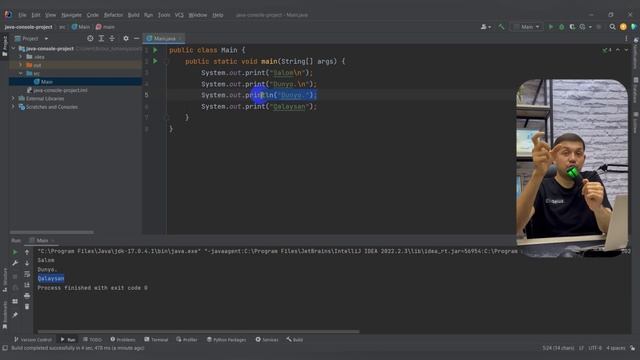
Task: Print console output with printer icon
Action: click(27, 296)
